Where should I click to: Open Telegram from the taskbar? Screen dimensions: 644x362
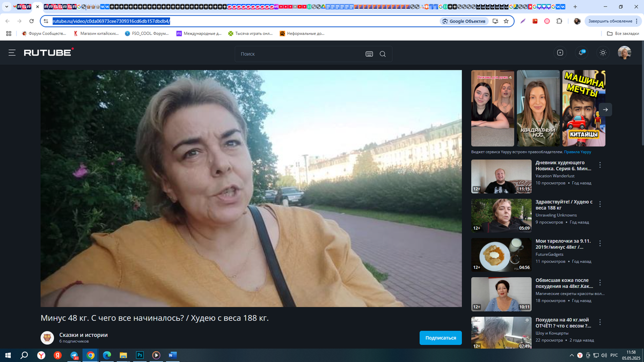[74, 355]
